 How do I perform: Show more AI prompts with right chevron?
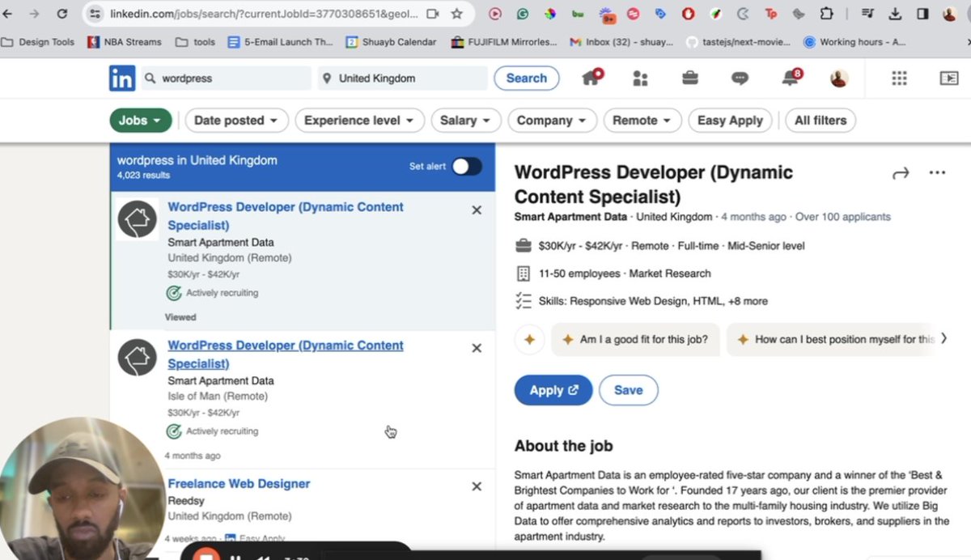pos(943,338)
